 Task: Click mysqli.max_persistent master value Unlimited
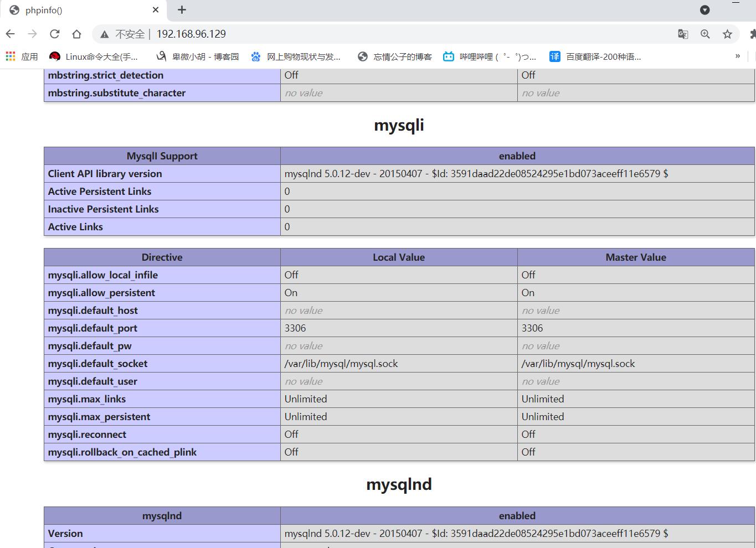[543, 417]
